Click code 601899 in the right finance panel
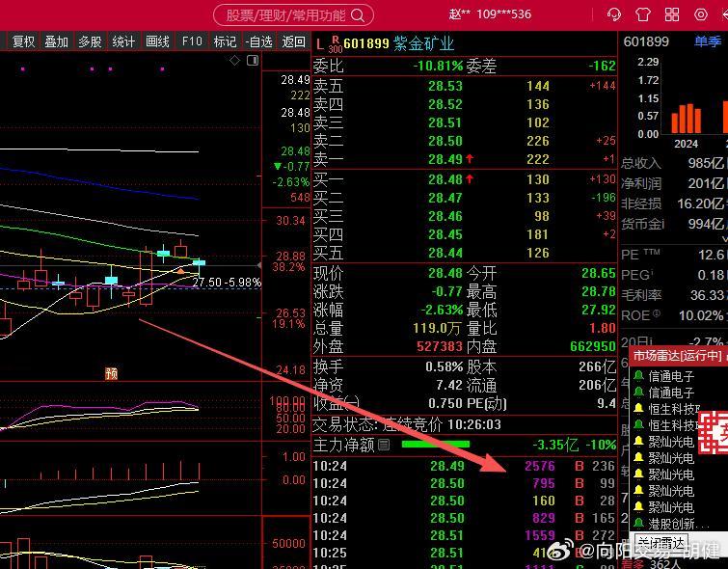Screen dimensions: 728x569 [x=646, y=41]
